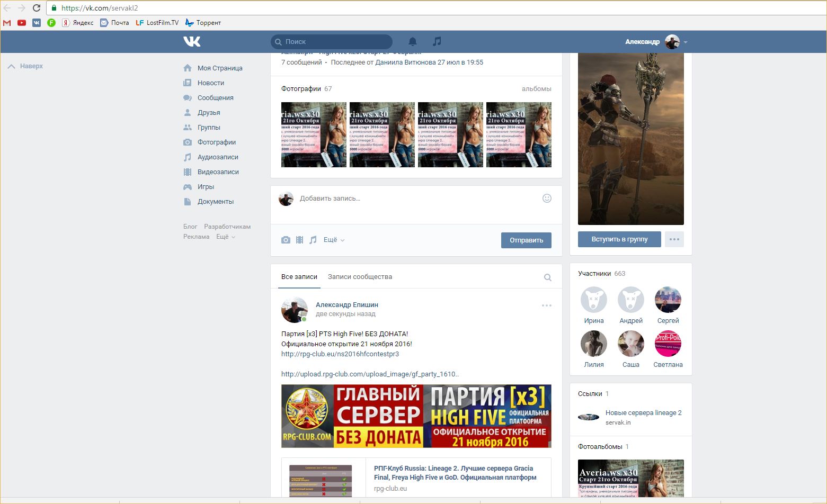The width and height of the screenshot is (827, 504).
Task: Search wall posts magnifier icon
Action: point(547,277)
